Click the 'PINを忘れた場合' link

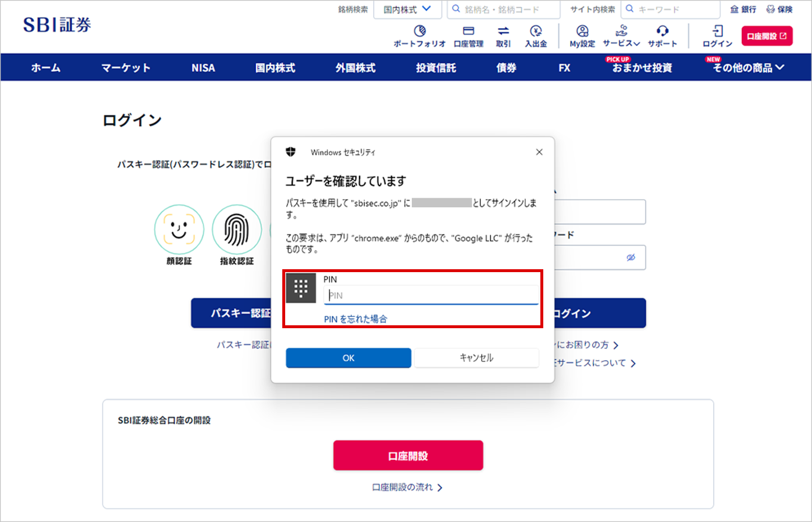click(355, 319)
